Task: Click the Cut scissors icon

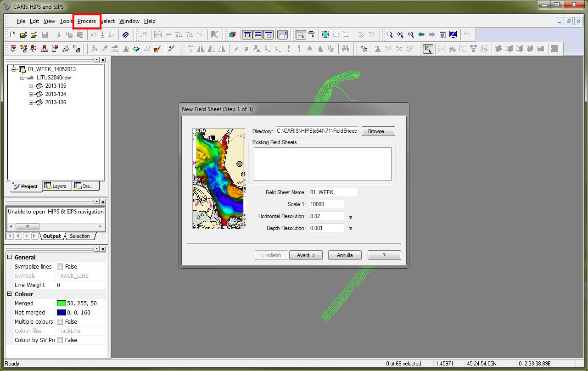Action: [x=59, y=34]
